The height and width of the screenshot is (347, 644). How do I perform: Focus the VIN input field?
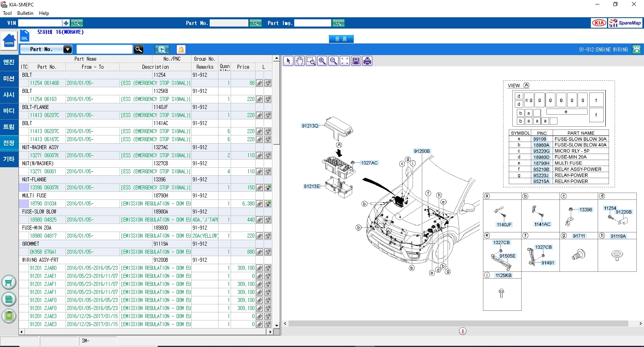pos(40,23)
